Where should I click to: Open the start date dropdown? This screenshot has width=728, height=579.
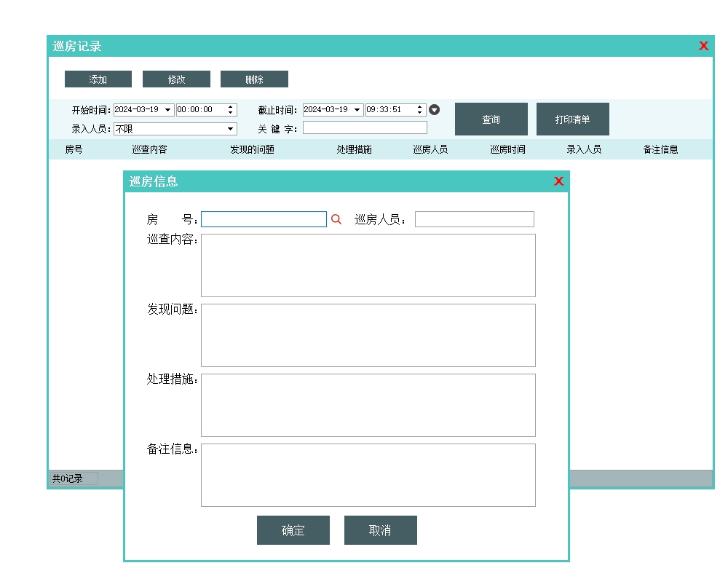coord(168,110)
